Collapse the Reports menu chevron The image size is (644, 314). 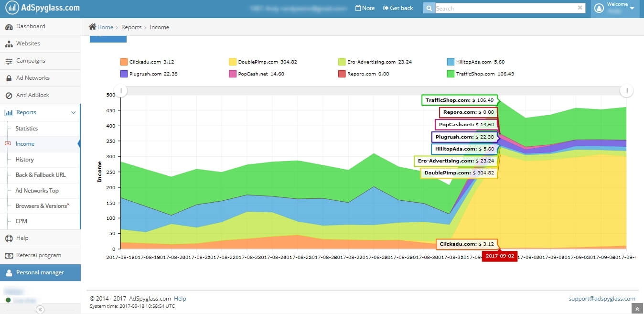74,113
